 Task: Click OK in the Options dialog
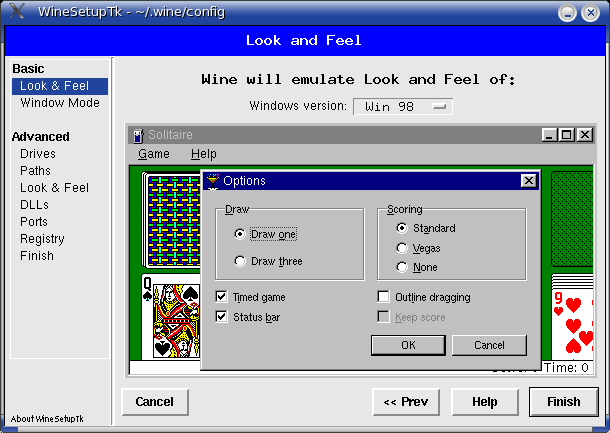[408, 345]
